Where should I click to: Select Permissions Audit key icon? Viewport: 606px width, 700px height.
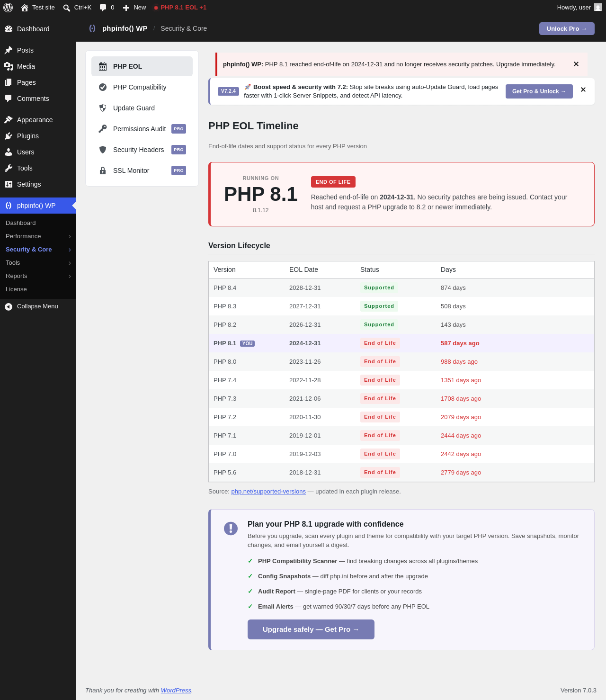[103, 129]
